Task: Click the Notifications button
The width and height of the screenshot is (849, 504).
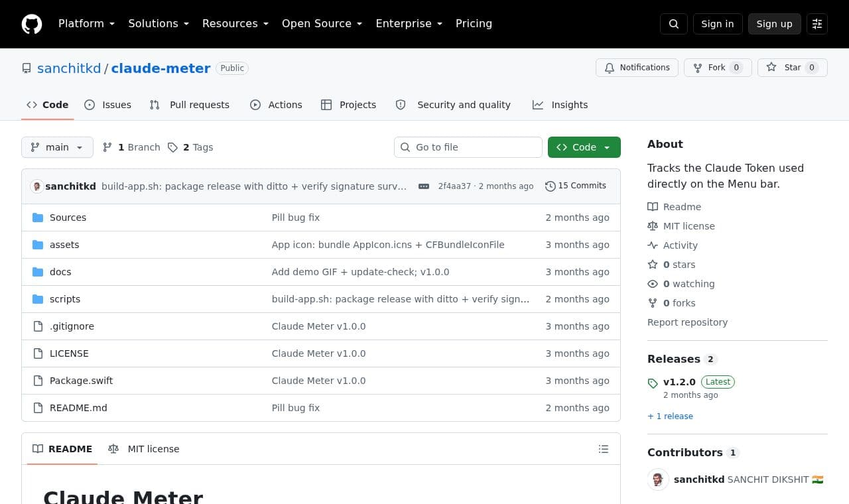Action: click(x=637, y=68)
